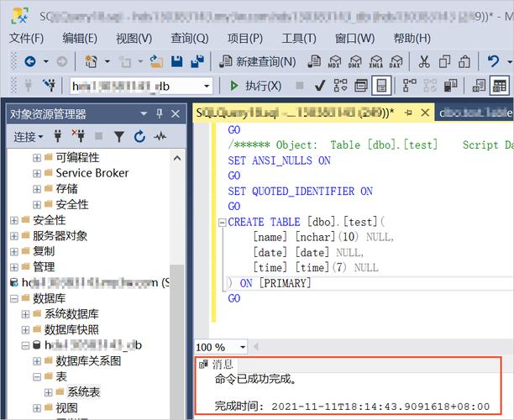Viewport: 514px width, 420px height.
Task: Open the 查询(Q) menu
Action: [x=189, y=38]
